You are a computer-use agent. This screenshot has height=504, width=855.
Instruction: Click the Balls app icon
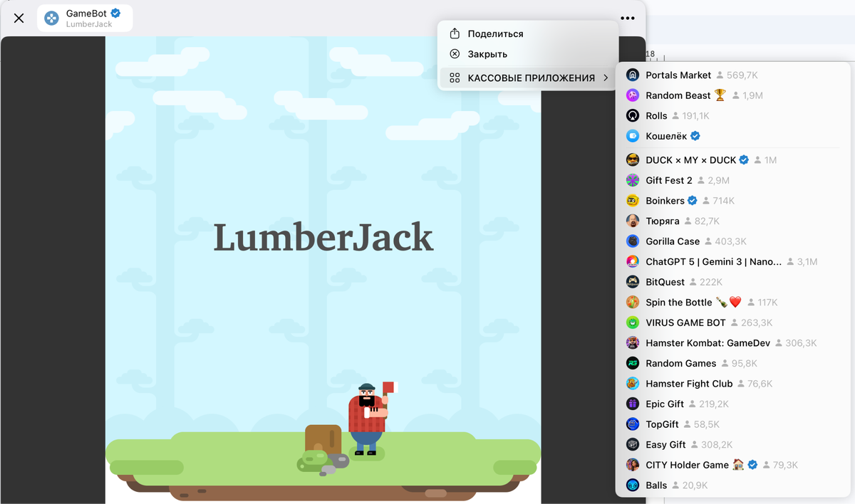point(633,485)
